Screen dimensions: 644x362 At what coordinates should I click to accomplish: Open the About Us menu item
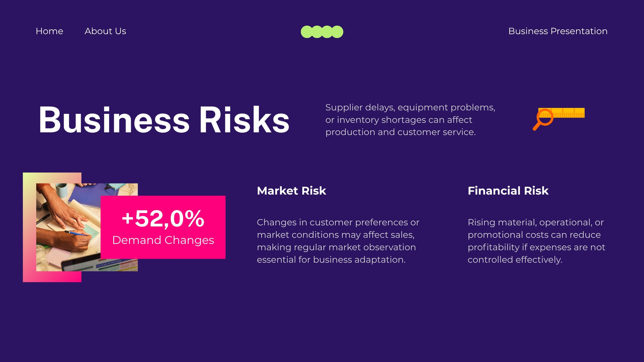click(105, 31)
